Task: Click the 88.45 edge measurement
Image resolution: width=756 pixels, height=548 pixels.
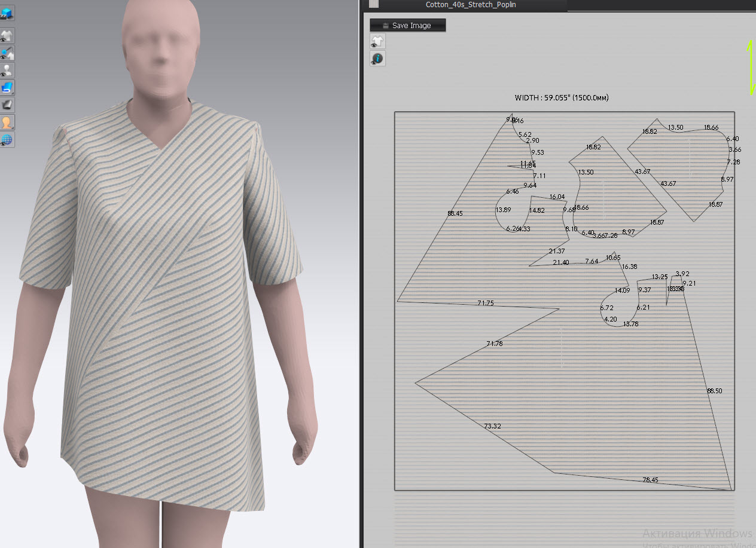Action: point(455,213)
